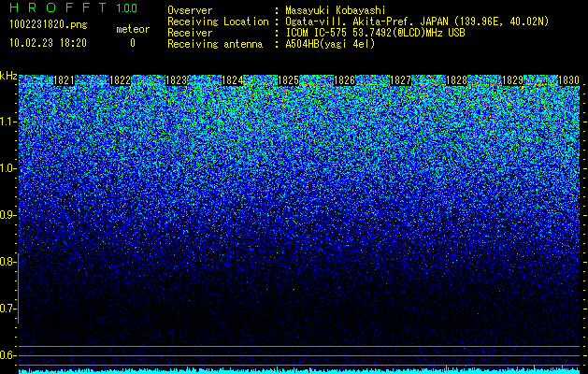Viewport: 588px width, 374px height.
Task: Click the HROFFT 1.0.0 title text
Action: 74,7
